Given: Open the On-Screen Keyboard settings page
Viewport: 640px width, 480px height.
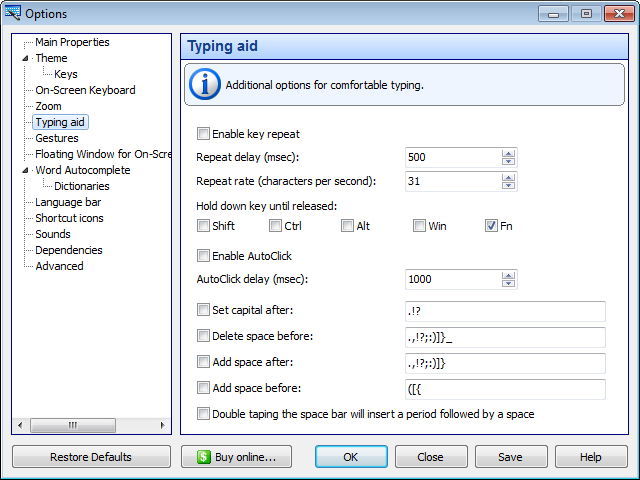Looking at the screenshot, I should tap(85, 90).
